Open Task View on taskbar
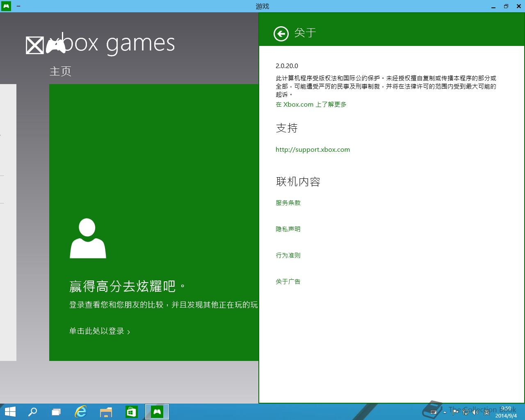This screenshot has height=420, width=525. (56, 412)
